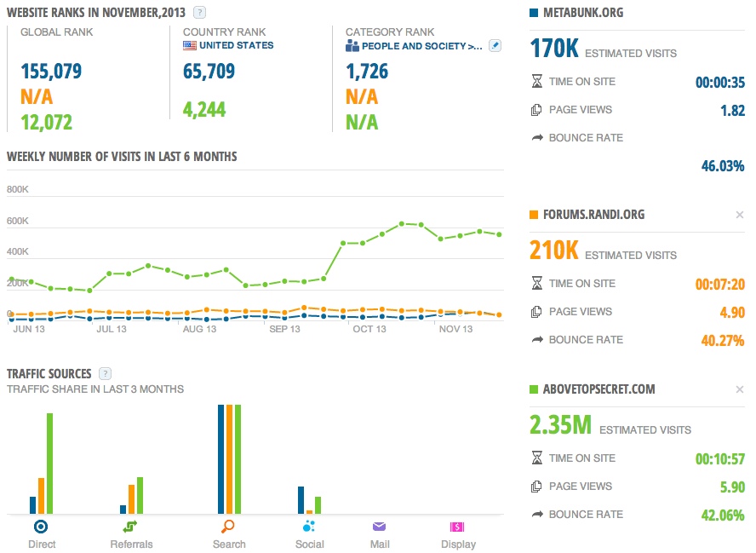756x553 pixels.
Task: Open the Search traffic source icon
Action: tap(228, 526)
